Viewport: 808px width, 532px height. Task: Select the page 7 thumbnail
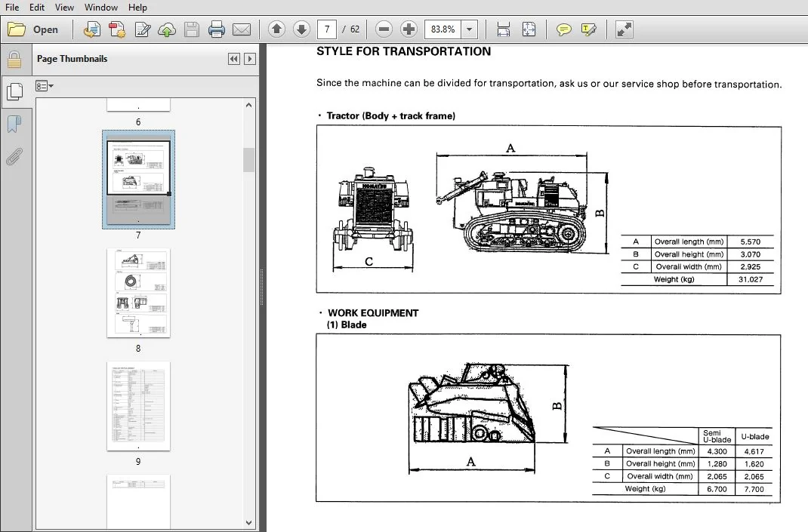(x=138, y=180)
